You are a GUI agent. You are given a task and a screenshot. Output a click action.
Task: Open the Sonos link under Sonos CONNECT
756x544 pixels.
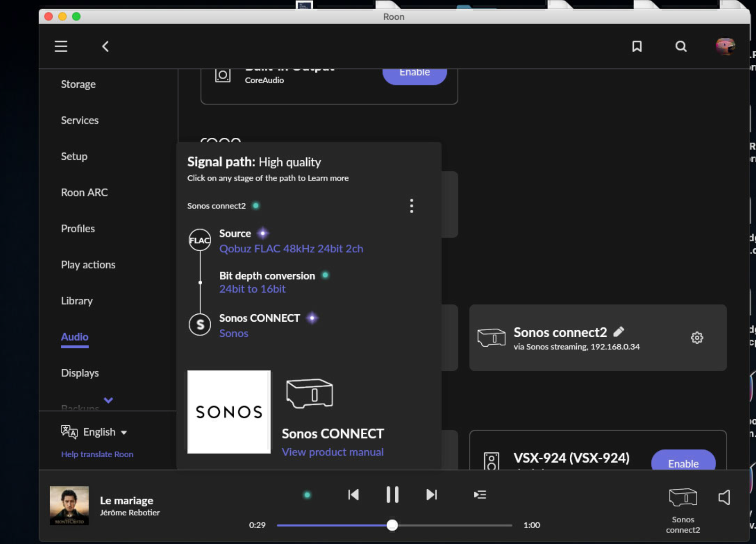[234, 333]
